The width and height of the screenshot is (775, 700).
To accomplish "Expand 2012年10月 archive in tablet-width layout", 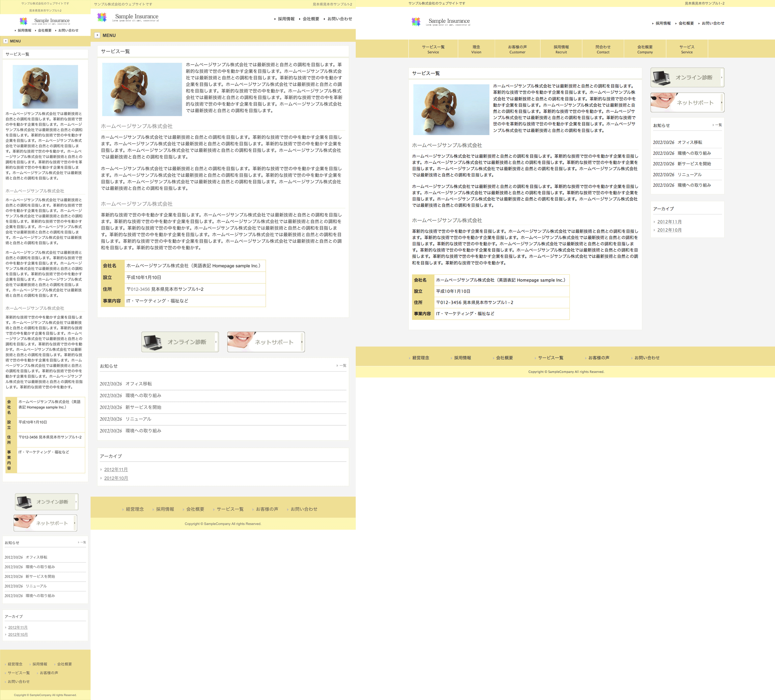I will [116, 478].
